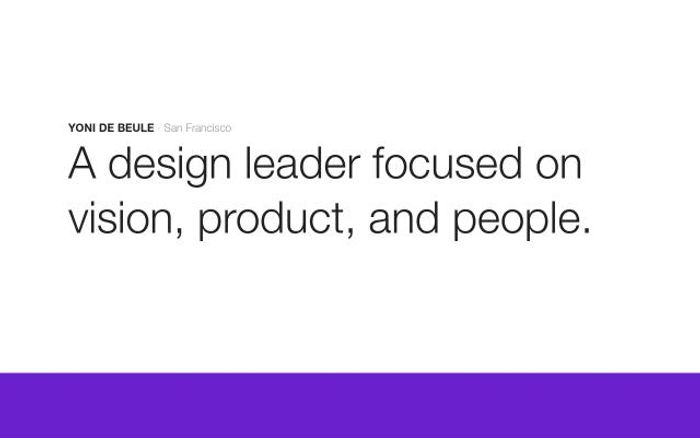Image resolution: width=700 pixels, height=438 pixels.
Task: Click the YONI DE BEULE name link
Action: click(110, 128)
